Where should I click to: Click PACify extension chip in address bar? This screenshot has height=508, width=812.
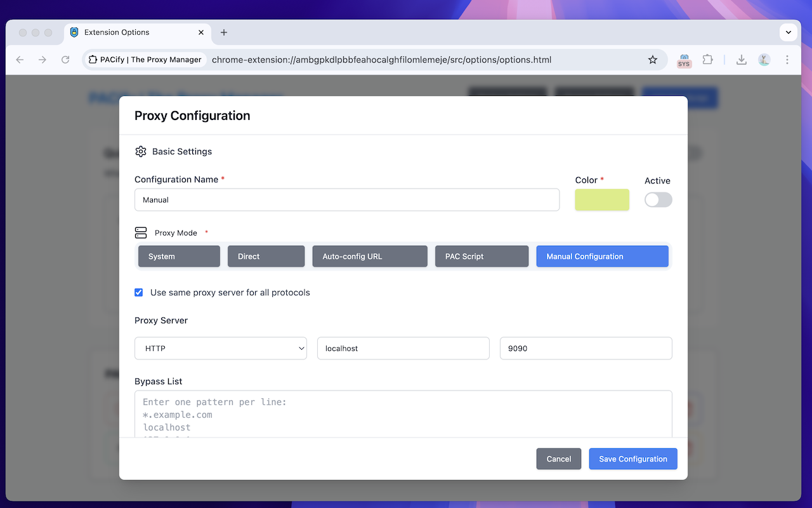tap(145, 60)
